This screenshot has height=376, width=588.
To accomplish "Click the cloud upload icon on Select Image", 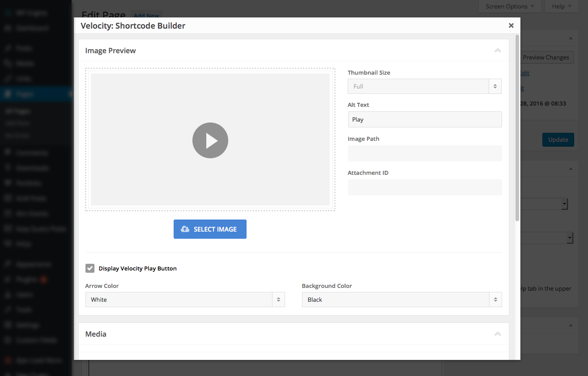I will click(185, 229).
